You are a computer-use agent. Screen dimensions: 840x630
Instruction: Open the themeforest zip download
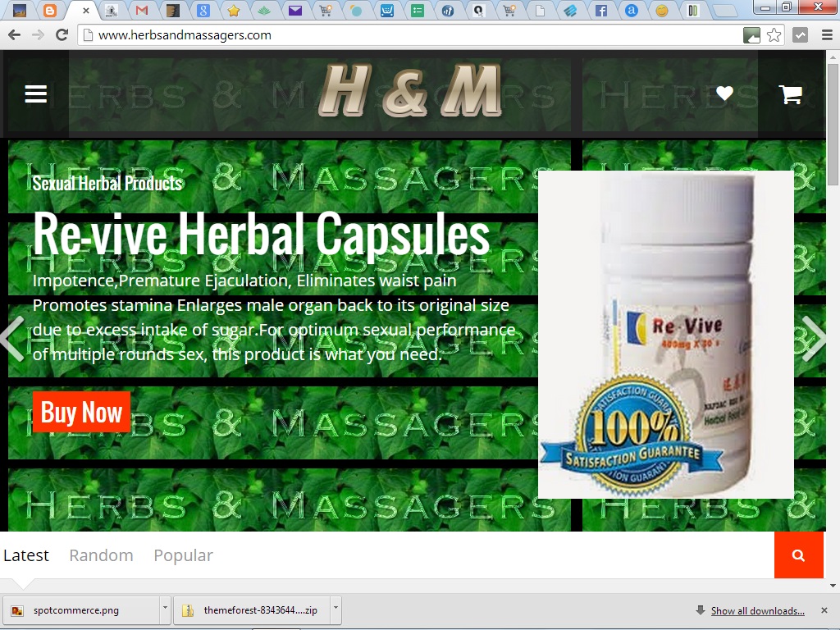pyautogui.click(x=252, y=610)
